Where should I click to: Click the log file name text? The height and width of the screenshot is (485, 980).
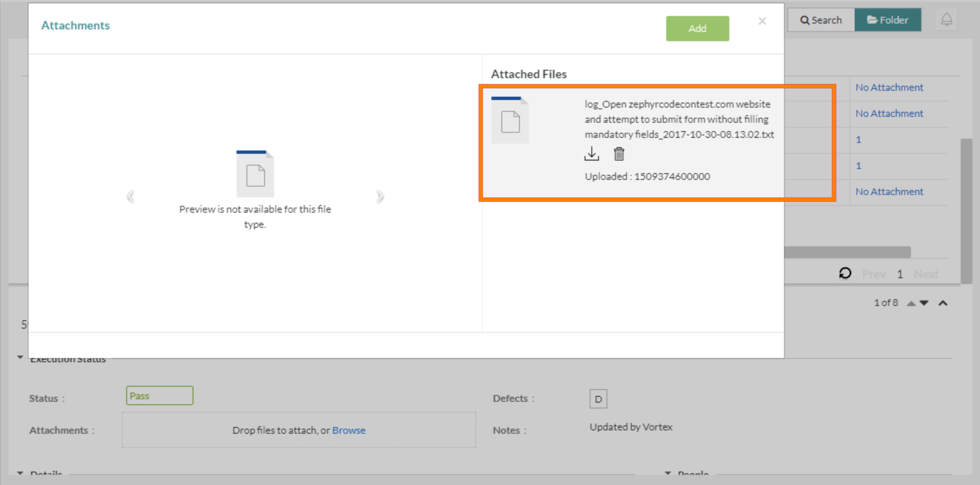pyautogui.click(x=679, y=119)
